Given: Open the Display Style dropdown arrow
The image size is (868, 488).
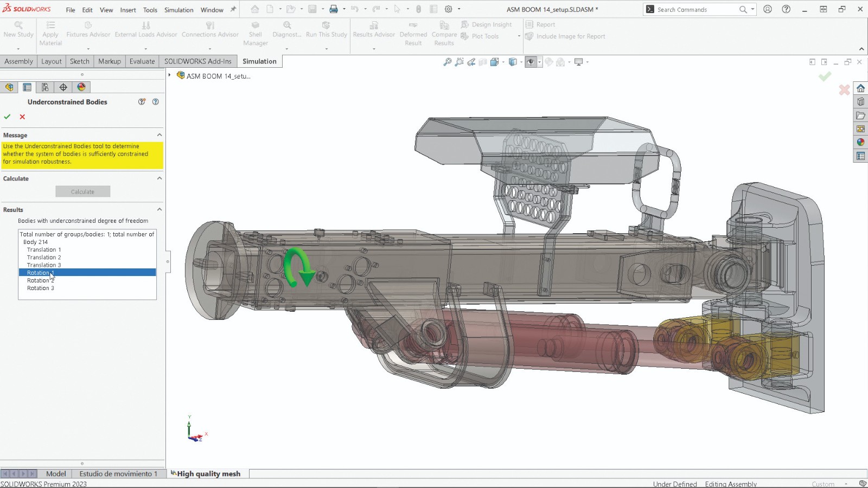Looking at the screenshot, I should point(521,62).
